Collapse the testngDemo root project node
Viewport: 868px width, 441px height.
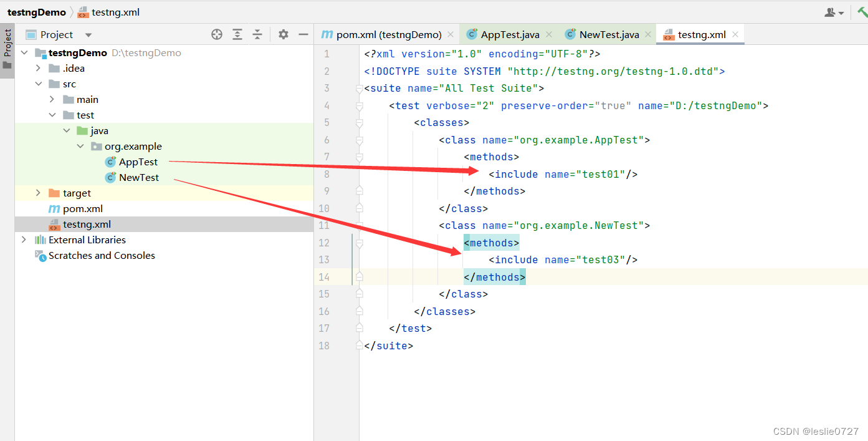24,53
